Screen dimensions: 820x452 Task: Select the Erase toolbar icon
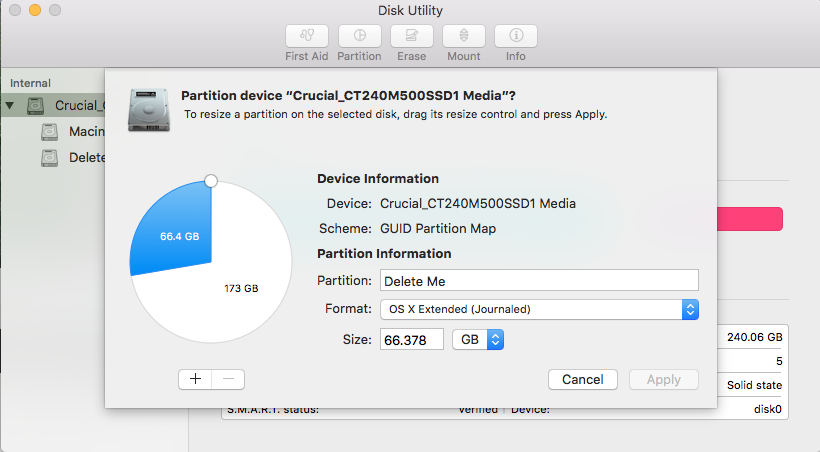[x=412, y=36]
